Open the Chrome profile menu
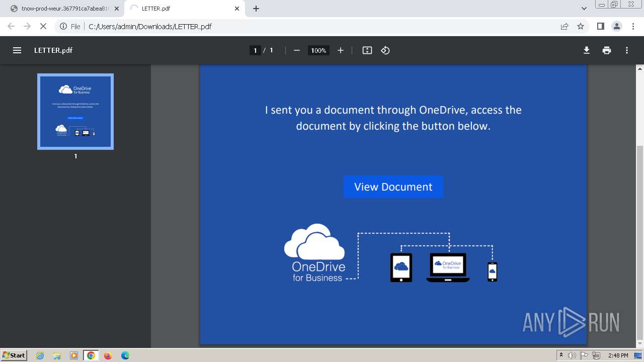Image resolution: width=644 pixels, height=362 pixels. click(x=617, y=26)
